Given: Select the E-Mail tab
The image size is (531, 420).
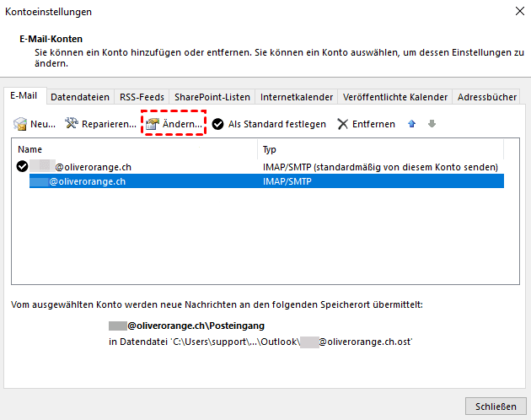Looking at the screenshot, I should 25,96.
